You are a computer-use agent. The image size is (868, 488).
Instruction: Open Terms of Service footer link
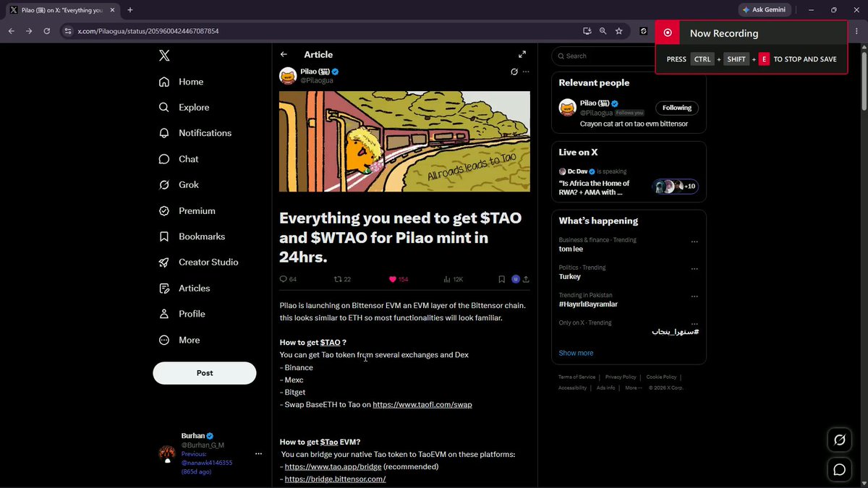coord(576,377)
